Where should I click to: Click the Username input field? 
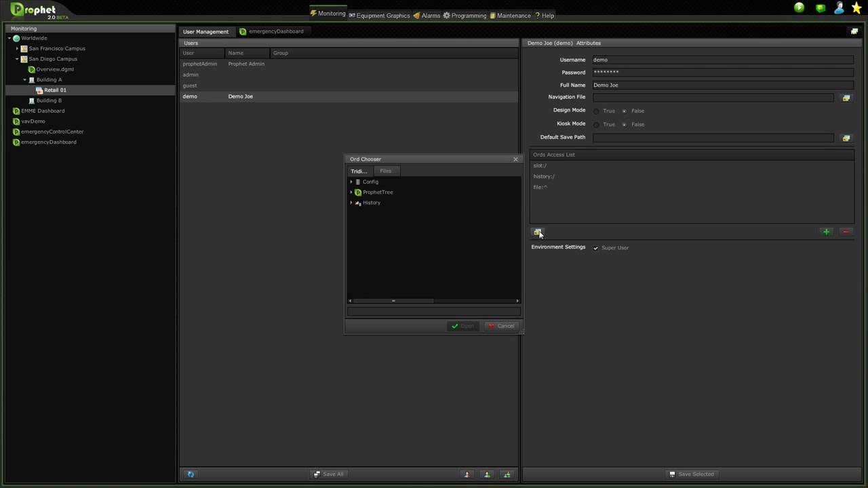(x=723, y=60)
